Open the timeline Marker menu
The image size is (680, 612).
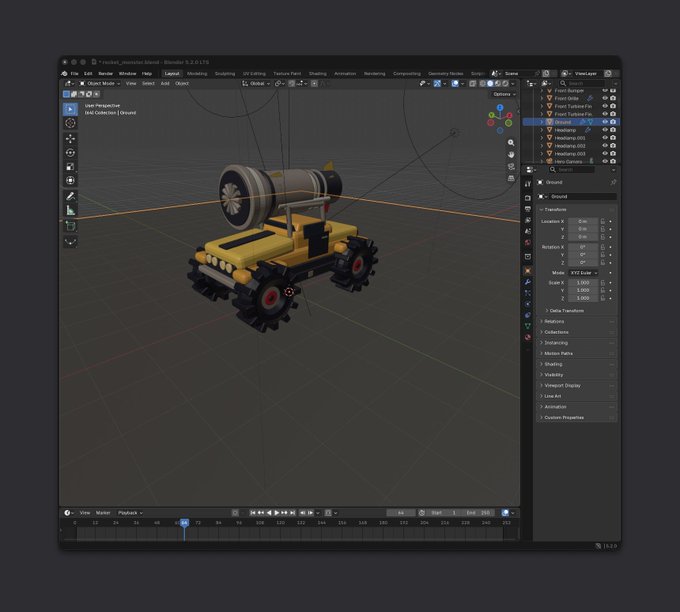point(103,513)
